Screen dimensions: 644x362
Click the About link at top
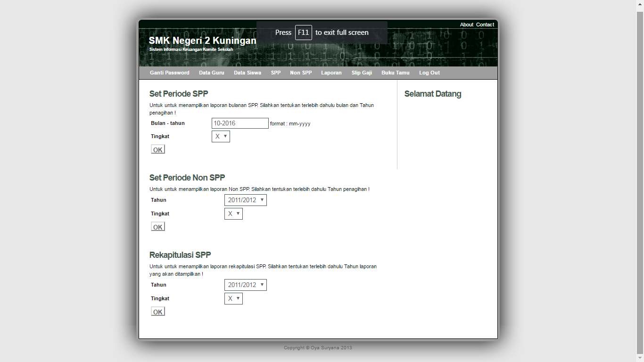tap(466, 25)
